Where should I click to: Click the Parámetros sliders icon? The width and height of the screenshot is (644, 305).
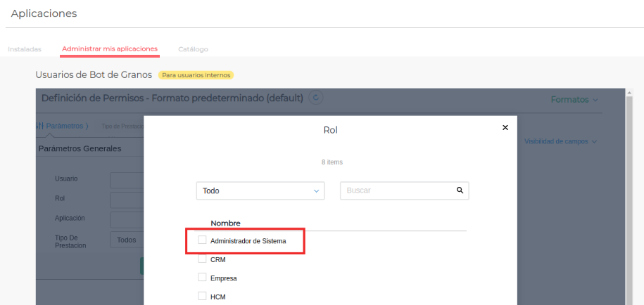point(40,126)
